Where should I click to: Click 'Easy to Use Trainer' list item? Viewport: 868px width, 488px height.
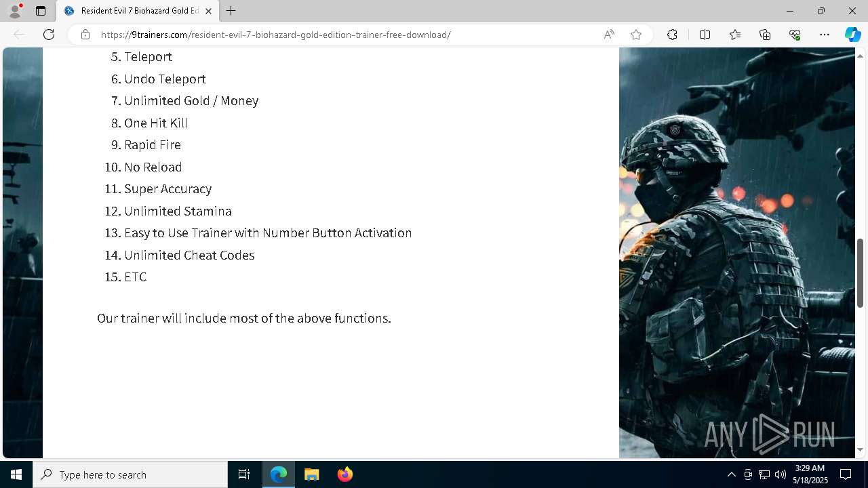268,233
